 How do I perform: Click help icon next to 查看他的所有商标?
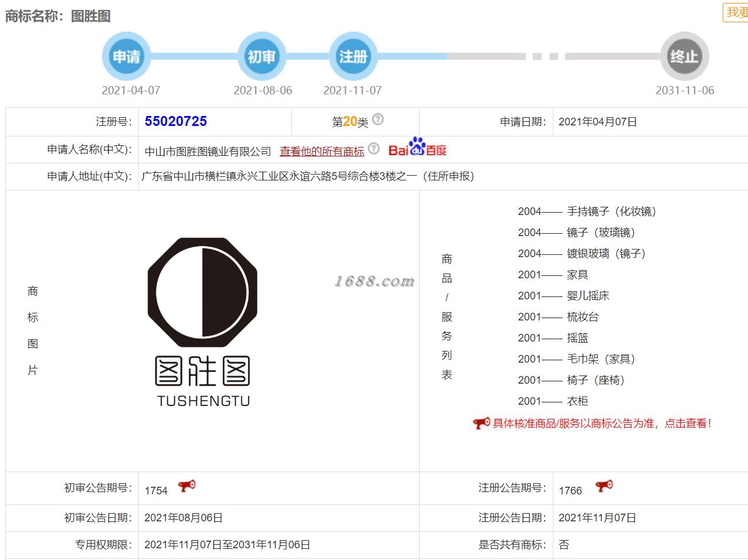tap(374, 148)
